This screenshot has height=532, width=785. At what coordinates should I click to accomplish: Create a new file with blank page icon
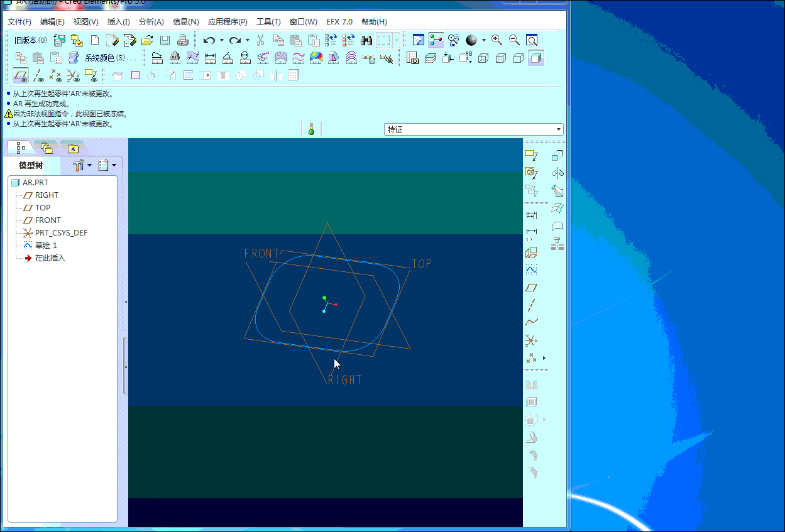pos(95,40)
